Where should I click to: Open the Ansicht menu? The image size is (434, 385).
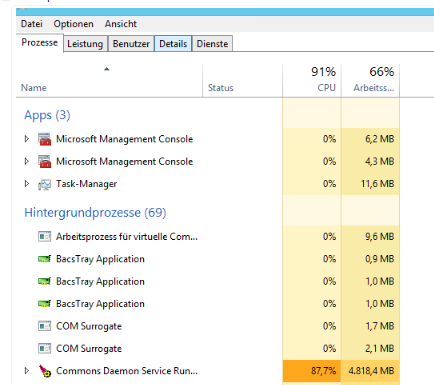coord(121,24)
